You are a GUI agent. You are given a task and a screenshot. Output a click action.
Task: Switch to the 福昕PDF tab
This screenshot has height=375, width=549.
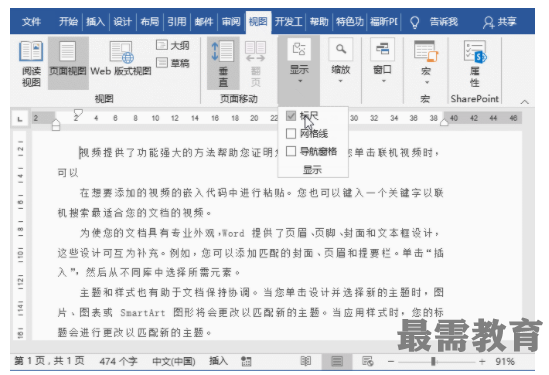(x=384, y=22)
